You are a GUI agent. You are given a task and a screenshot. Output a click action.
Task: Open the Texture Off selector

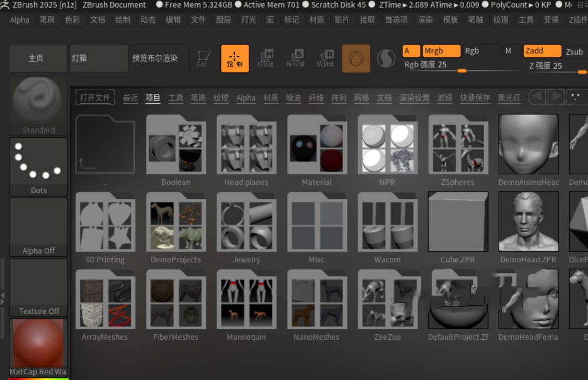coord(38,288)
